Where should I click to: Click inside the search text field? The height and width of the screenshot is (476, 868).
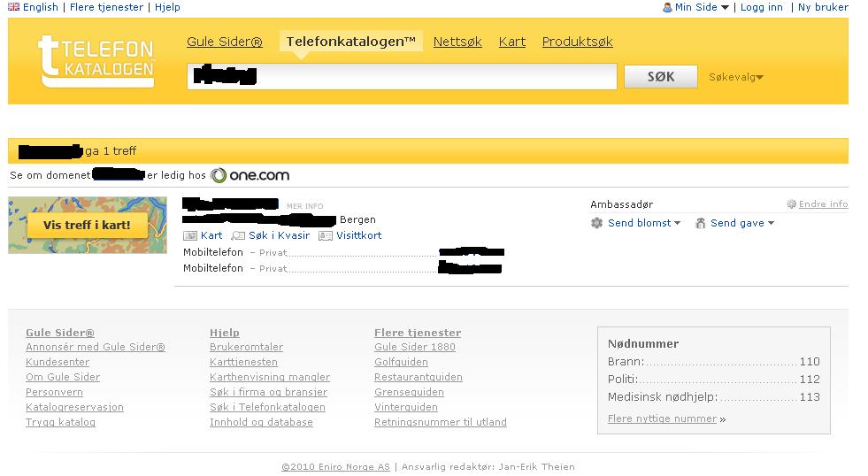[402, 76]
